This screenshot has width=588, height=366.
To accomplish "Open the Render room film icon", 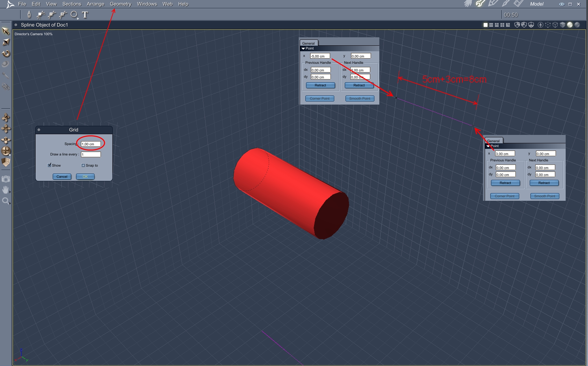I will (519, 4).
